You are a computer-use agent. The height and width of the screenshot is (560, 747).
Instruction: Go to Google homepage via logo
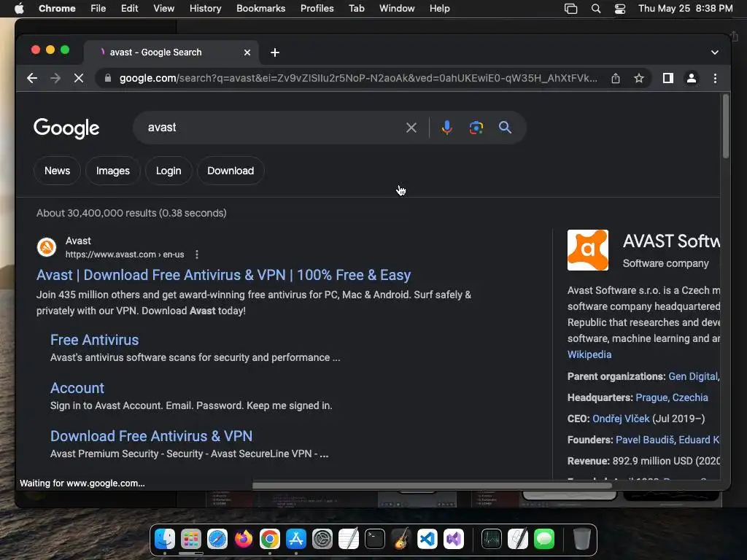pos(66,128)
